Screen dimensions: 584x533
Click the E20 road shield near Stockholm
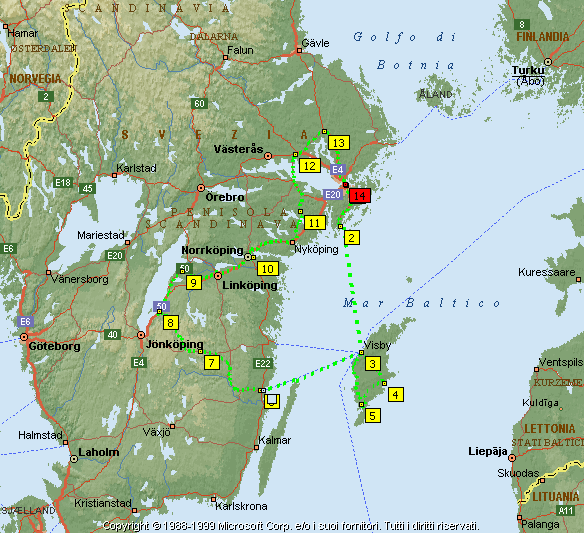pos(333,194)
